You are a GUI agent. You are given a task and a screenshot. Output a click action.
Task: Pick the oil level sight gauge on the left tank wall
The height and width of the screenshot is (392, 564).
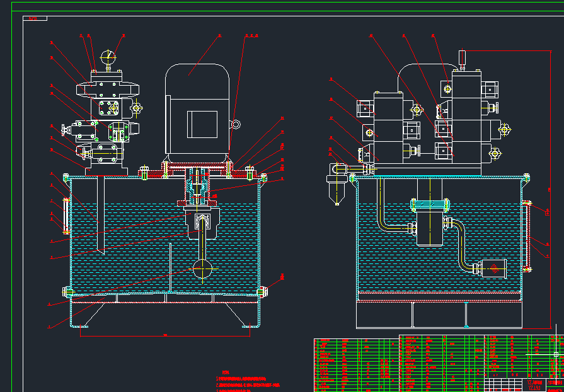66,216
